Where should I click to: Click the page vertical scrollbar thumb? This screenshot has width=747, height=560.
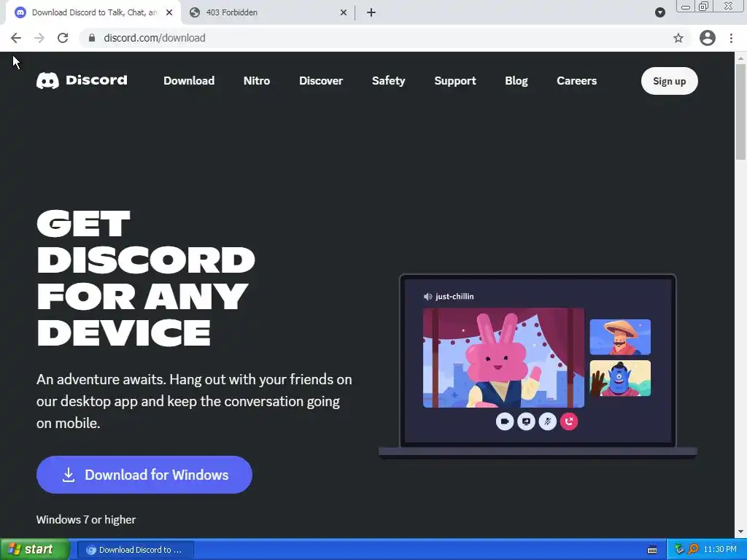point(740,112)
